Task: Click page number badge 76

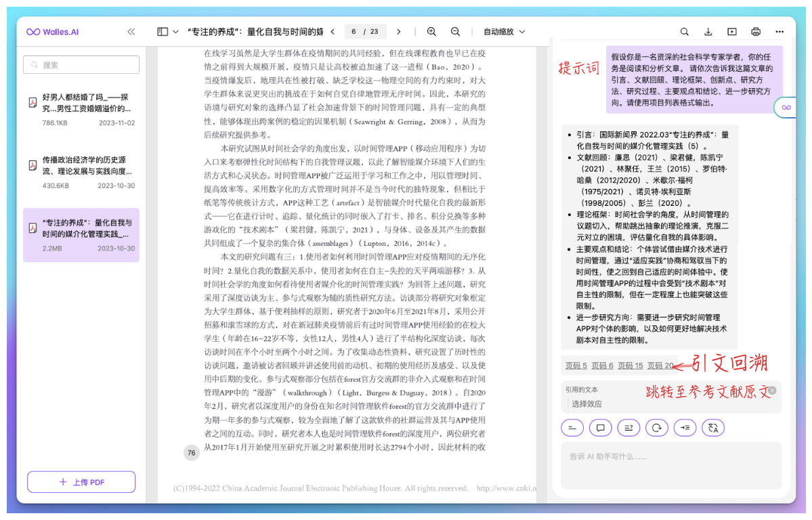Action: coord(192,453)
